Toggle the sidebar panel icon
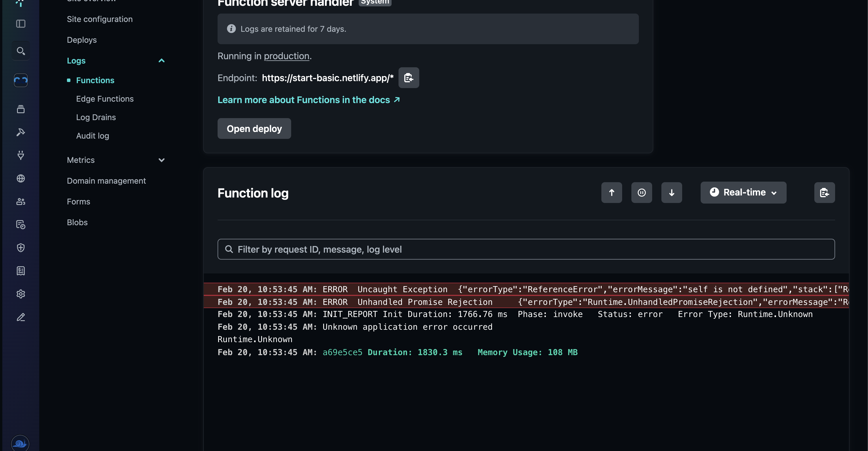This screenshot has height=451, width=868. click(x=20, y=24)
